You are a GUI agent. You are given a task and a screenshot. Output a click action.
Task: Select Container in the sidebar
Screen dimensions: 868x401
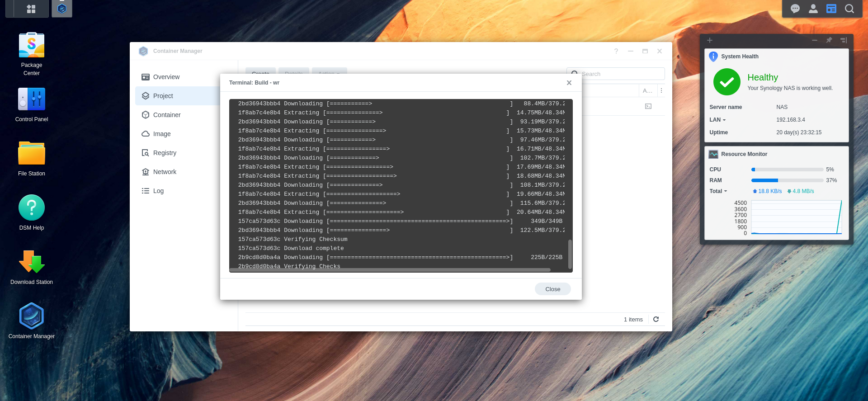pos(166,115)
